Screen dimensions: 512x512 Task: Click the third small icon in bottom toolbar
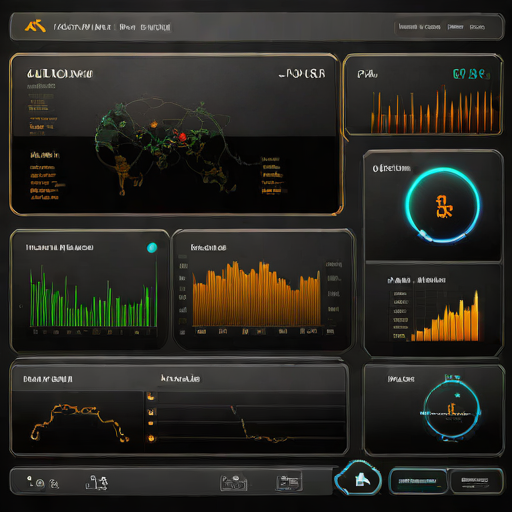click(x=54, y=483)
